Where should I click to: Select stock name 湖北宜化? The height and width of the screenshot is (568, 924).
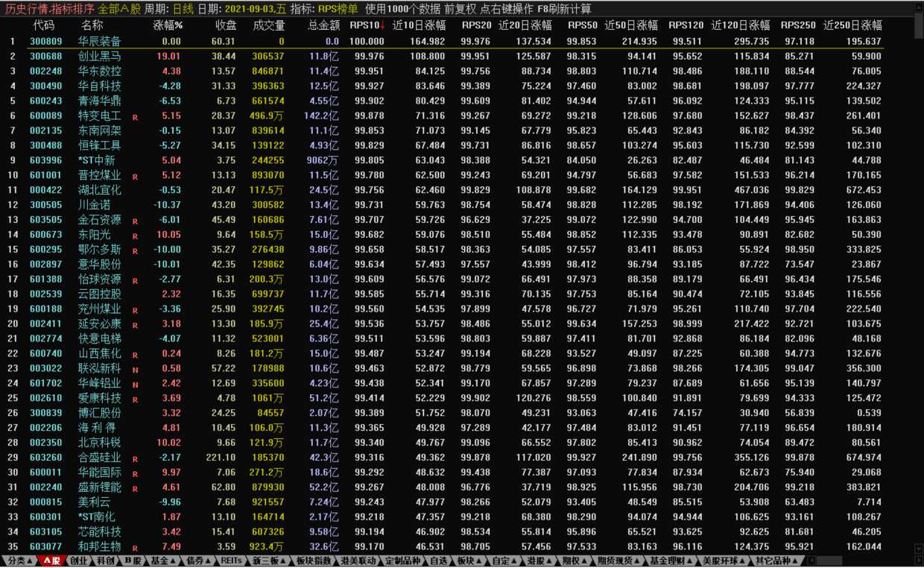pyautogui.click(x=100, y=190)
